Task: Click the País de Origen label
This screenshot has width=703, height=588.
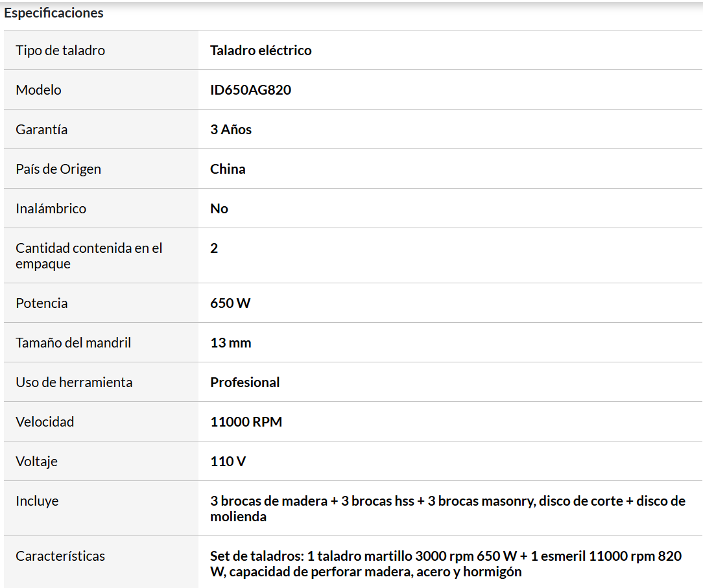Action: click(x=58, y=169)
